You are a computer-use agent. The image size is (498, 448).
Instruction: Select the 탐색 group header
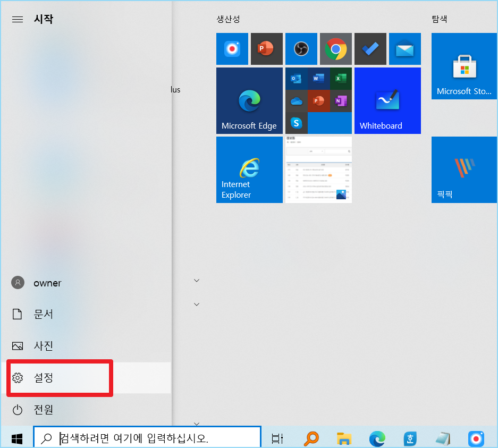pos(440,19)
